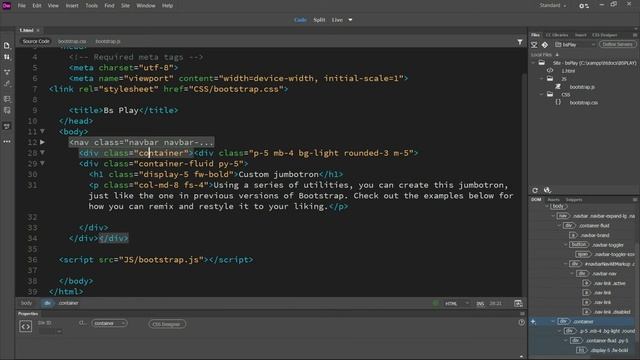Select the body tag in tag selector
The width and height of the screenshot is (640, 360).
(x=26, y=303)
